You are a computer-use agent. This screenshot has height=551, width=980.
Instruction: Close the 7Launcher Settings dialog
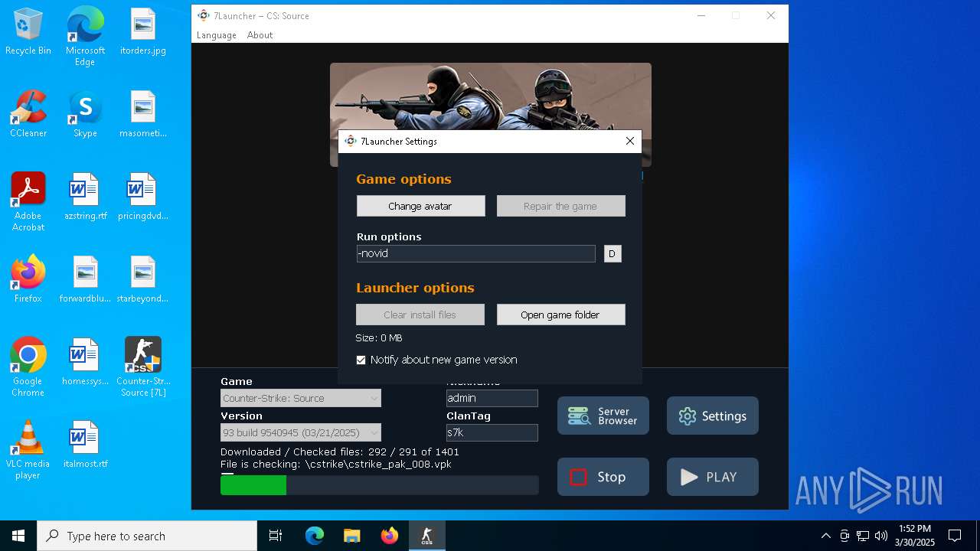629,141
